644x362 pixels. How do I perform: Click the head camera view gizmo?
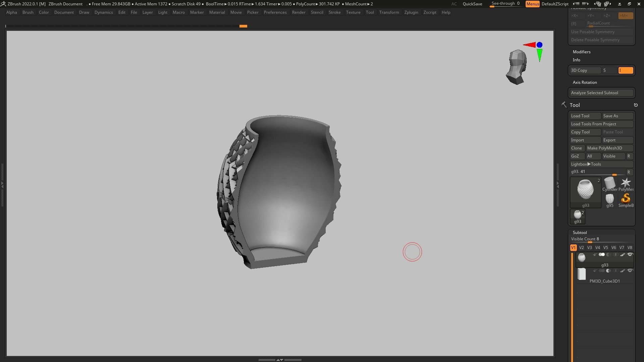517,67
